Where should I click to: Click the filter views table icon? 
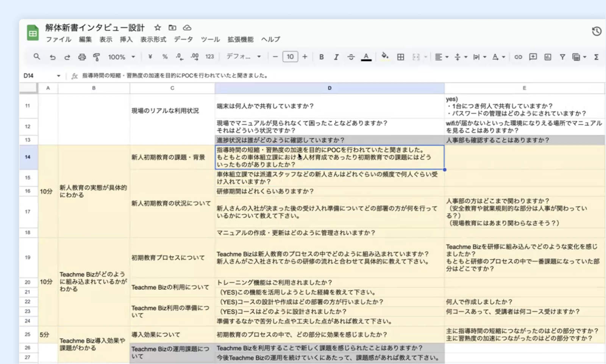576,57
